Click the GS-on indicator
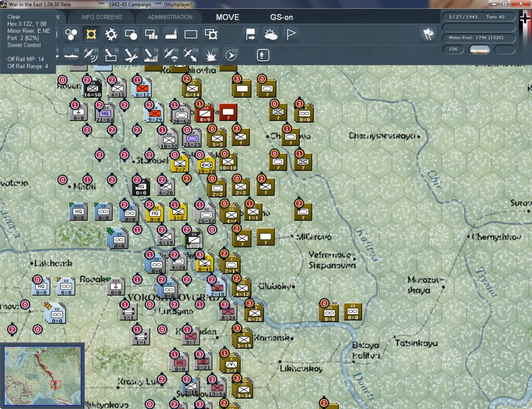This screenshot has height=409, width=532. coord(281,17)
